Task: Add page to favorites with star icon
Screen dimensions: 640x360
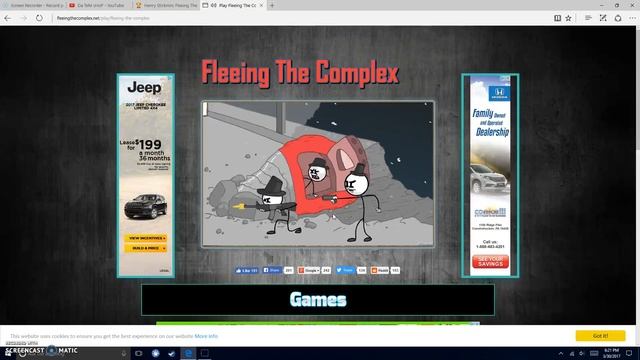Action: pos(568,18)
